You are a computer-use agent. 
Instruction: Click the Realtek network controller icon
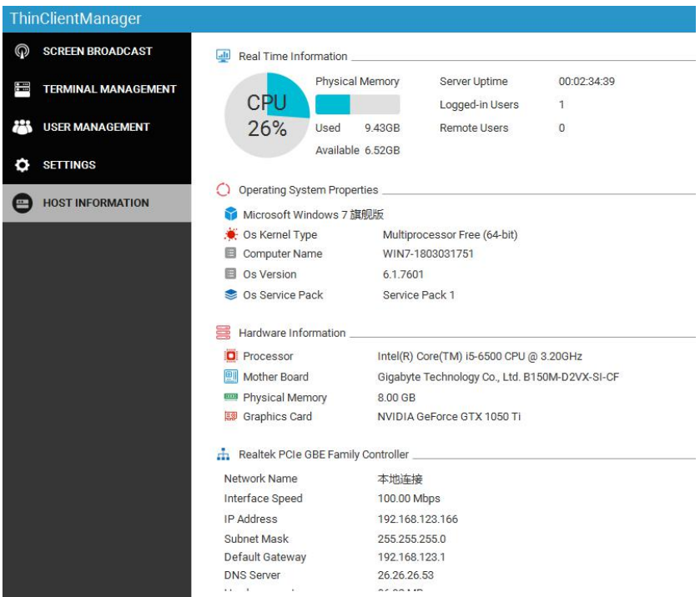pos(223,454)
